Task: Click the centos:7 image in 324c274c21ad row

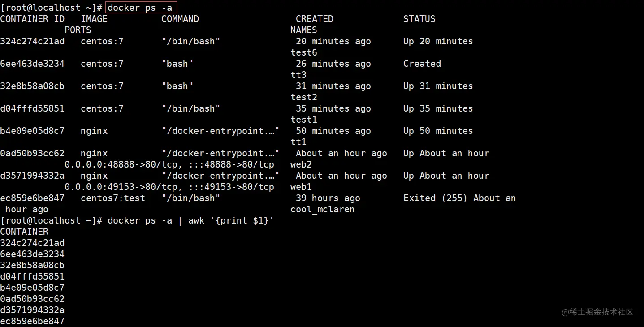Action: 102,41
